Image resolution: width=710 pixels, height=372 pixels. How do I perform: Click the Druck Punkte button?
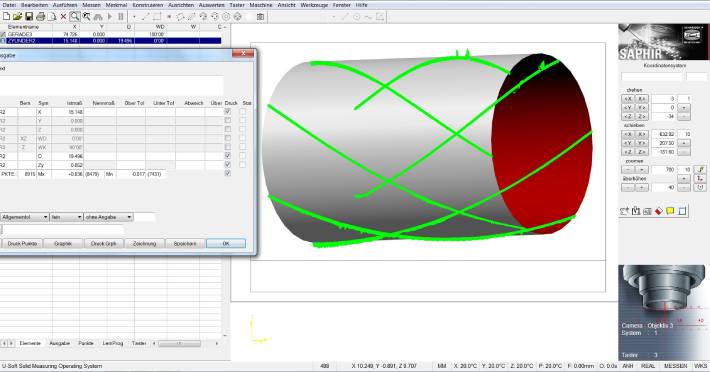coord(22,243)
